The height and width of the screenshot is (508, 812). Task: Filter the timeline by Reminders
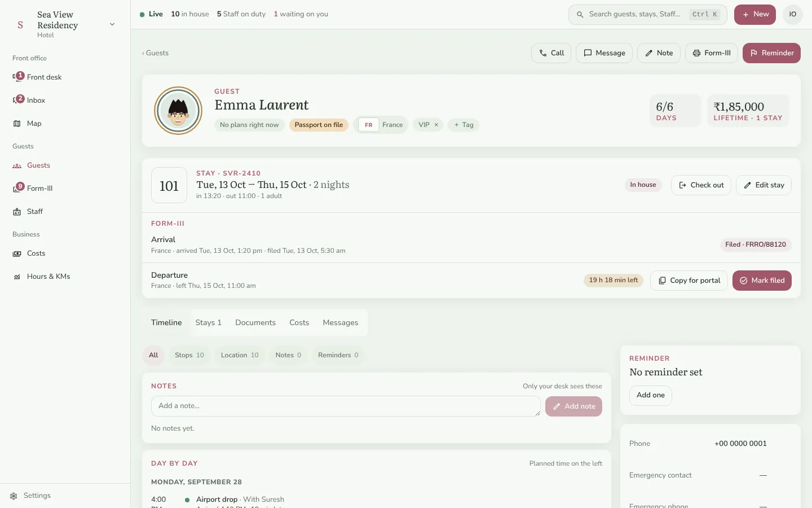338,355
